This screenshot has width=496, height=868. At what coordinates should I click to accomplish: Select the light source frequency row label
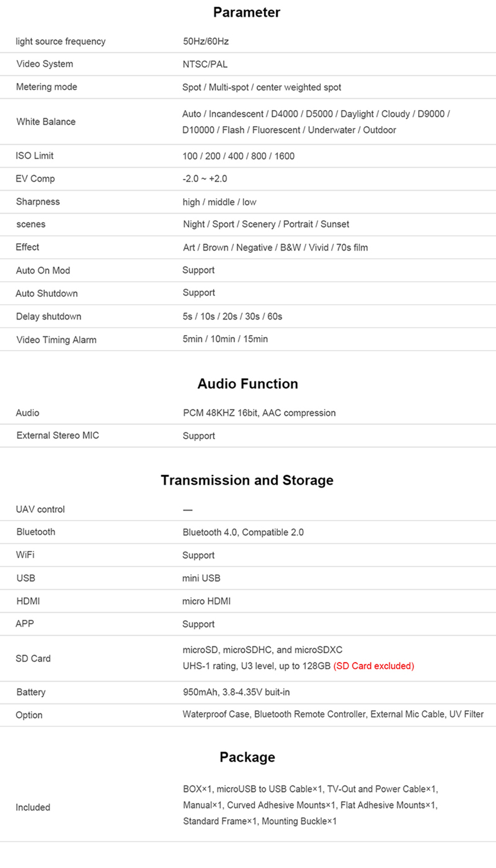[61, 41]
